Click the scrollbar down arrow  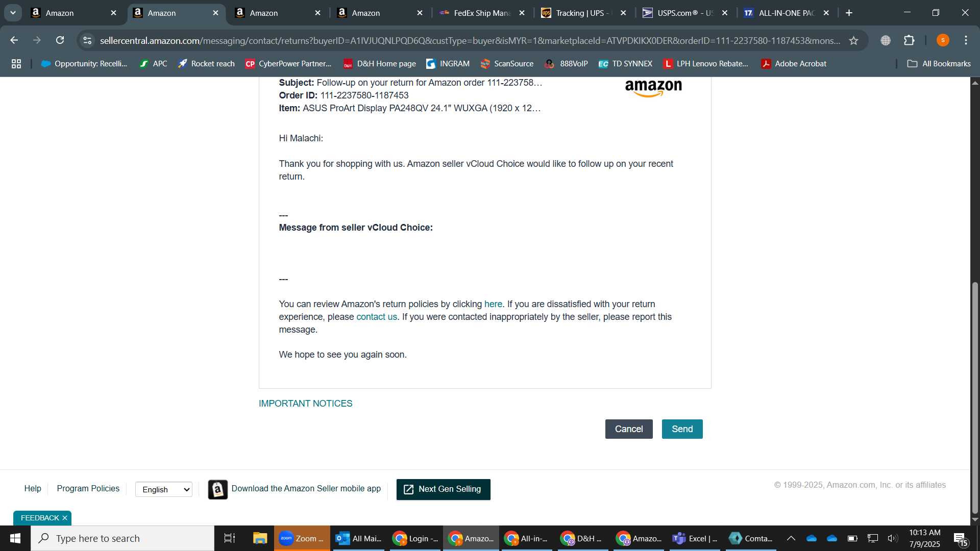pyautogui.click(x=975, y=520)
